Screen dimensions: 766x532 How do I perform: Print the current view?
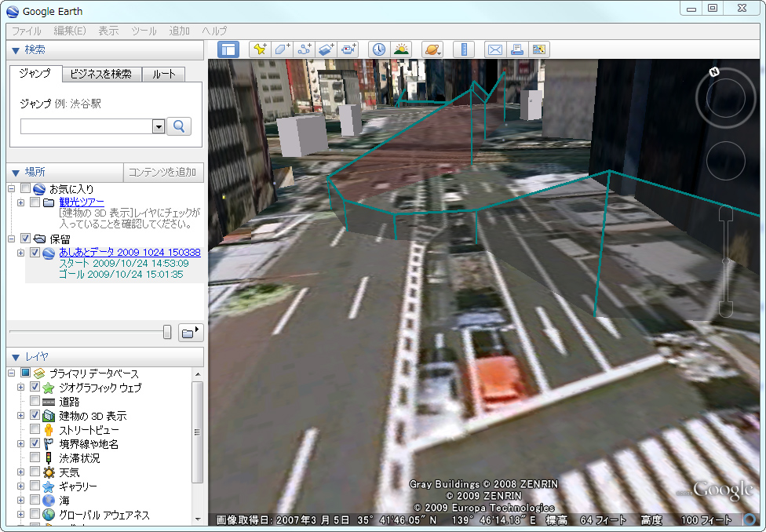click(x=517, y=49)
